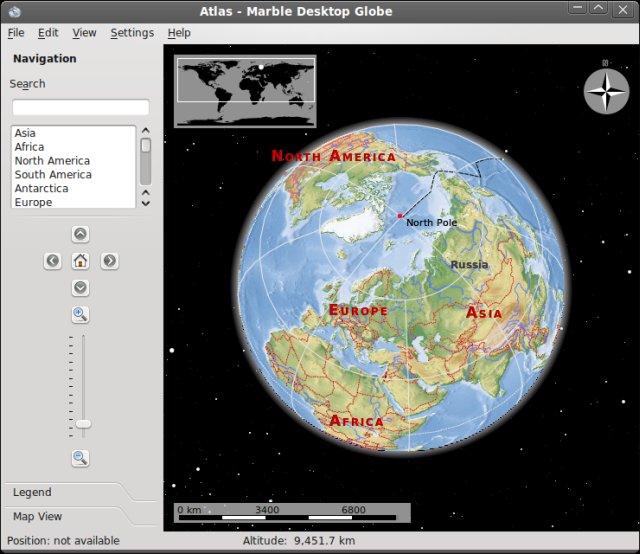Switch to the Legend tab
The width and height of the screenshot is (640, 554).
click(32, 492)
